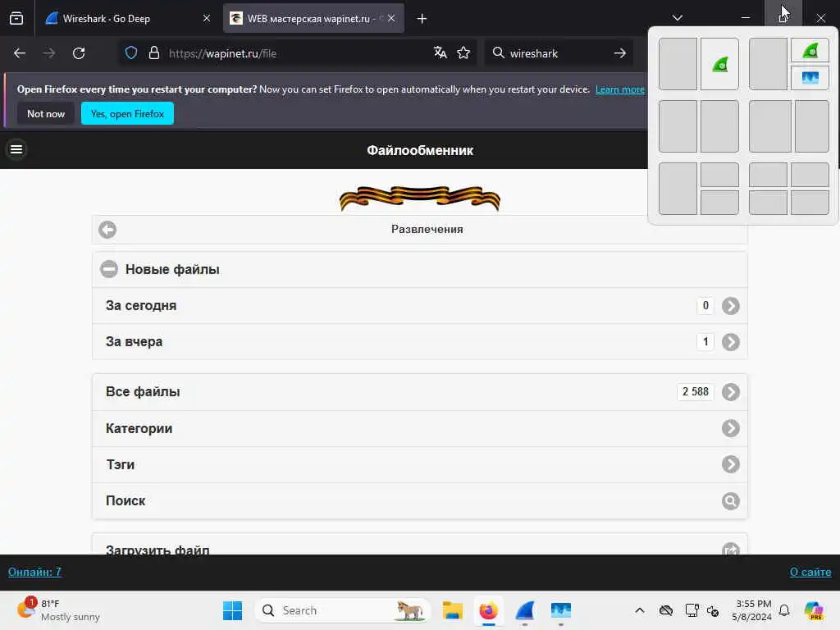Select top-right zone showing Firefox in snap layout
The image size is (840, 630).
click(x=810, y=51)
